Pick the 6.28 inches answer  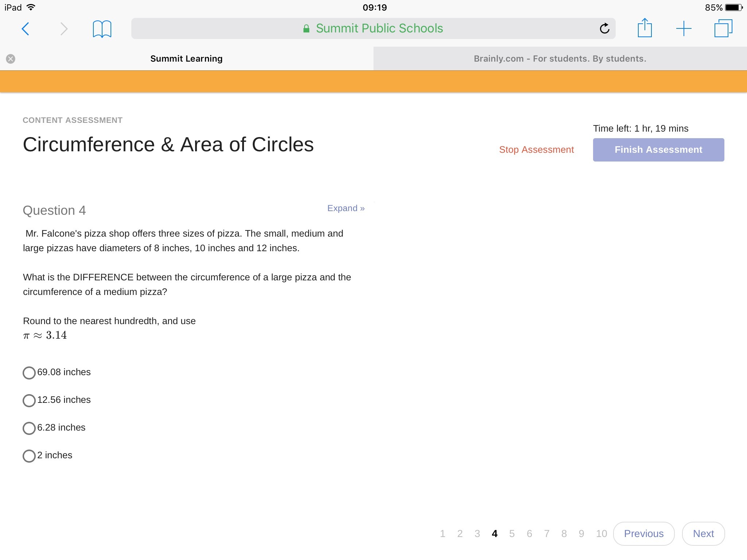(29, 428)
